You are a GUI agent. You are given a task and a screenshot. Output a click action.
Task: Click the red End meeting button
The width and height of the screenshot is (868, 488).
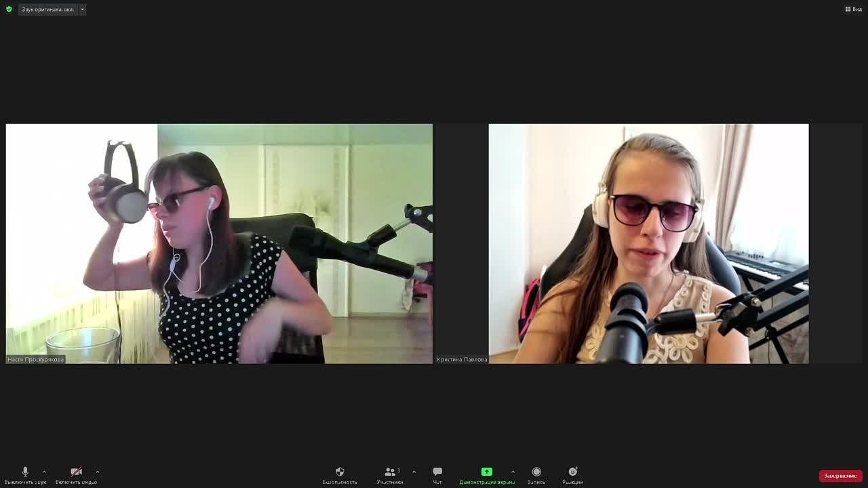(840, 476)
